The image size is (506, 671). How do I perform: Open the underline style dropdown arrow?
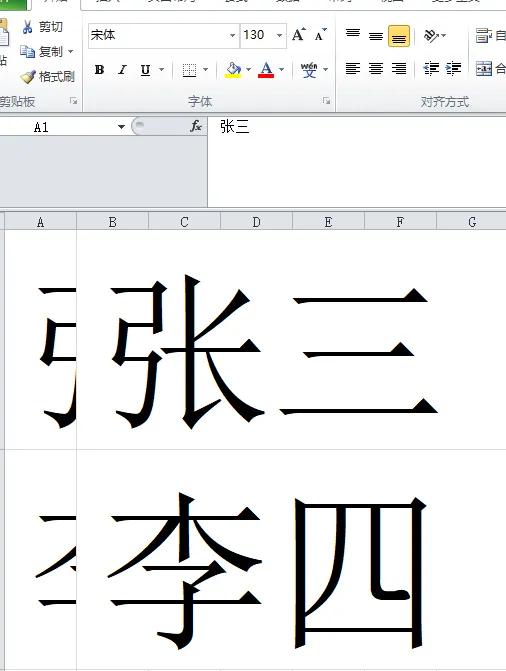pyautogui.click(x=161, y=69)
